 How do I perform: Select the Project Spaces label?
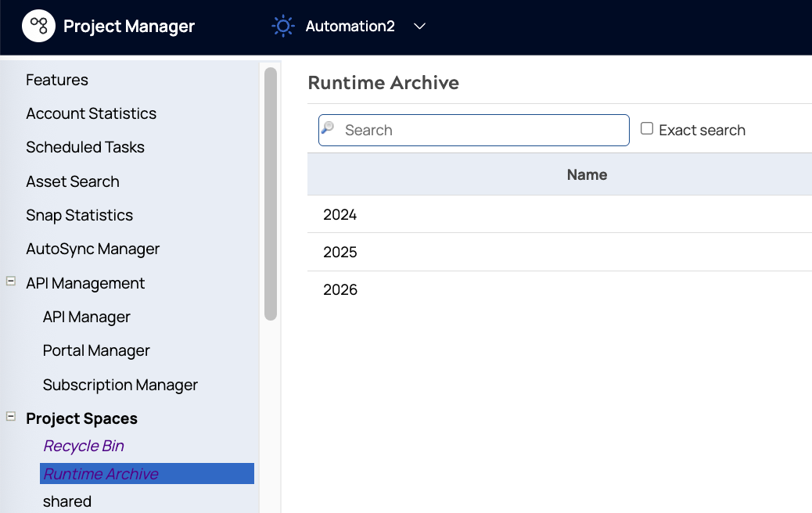pos(82,418)
